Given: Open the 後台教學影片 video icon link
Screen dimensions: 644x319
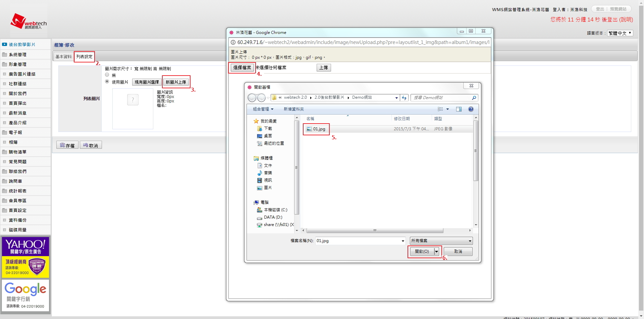Looking at the screenshot, I should (5, 44).
